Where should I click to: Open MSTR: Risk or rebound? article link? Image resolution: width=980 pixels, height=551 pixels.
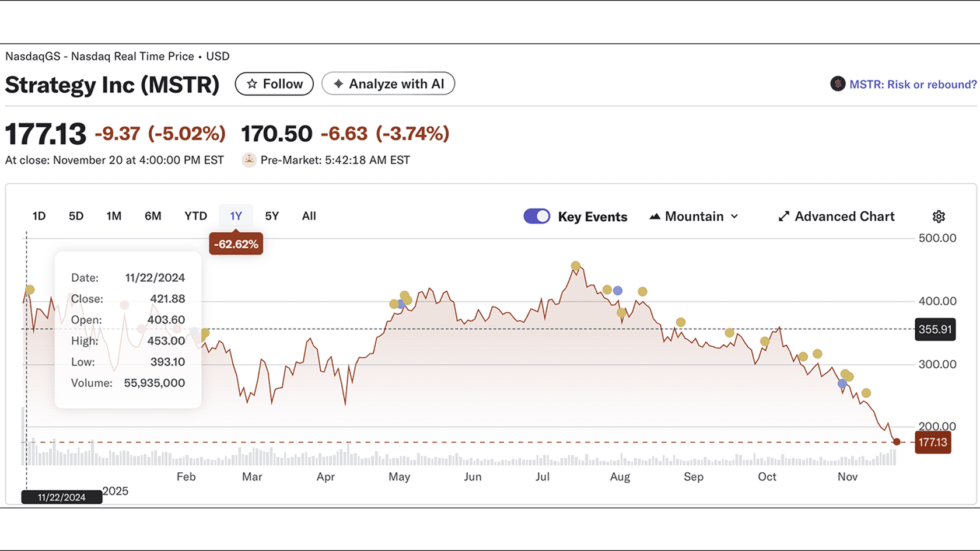pos(913,84)
